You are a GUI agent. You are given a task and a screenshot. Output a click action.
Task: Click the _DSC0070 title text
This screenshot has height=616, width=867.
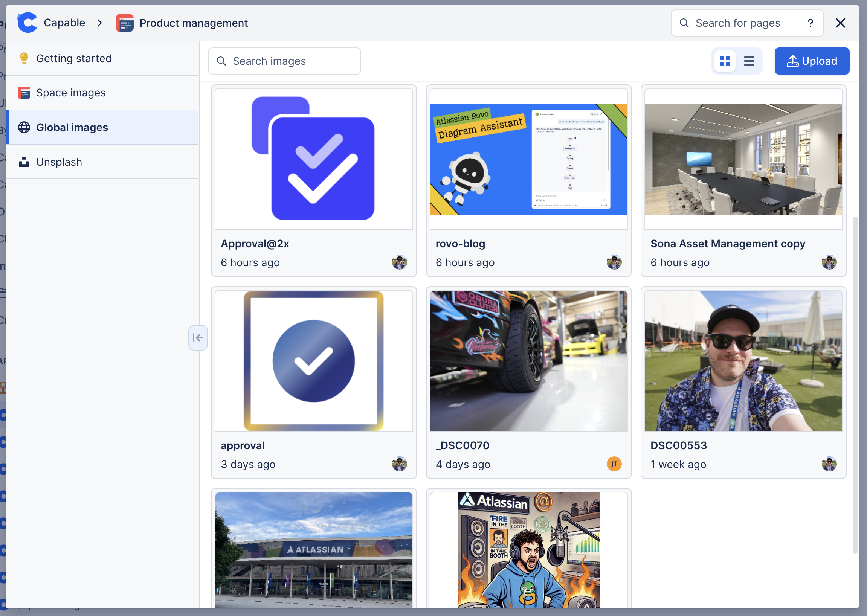click(x=463, y=445)
